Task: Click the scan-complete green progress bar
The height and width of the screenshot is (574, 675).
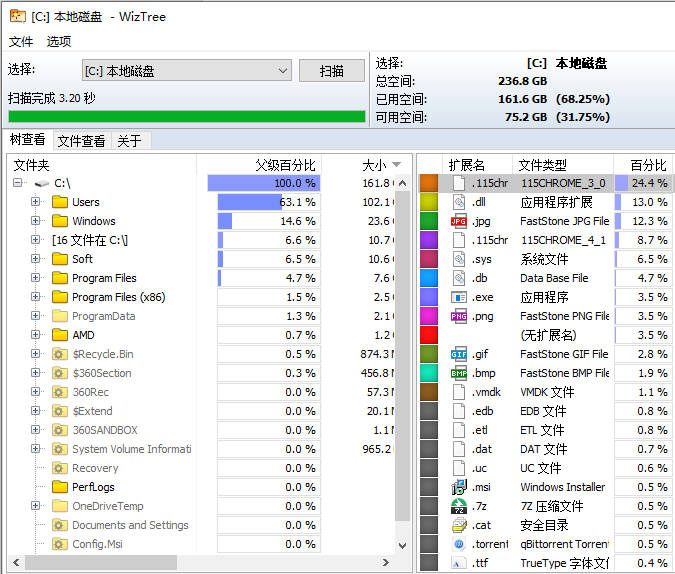Action: coord(187,116)
